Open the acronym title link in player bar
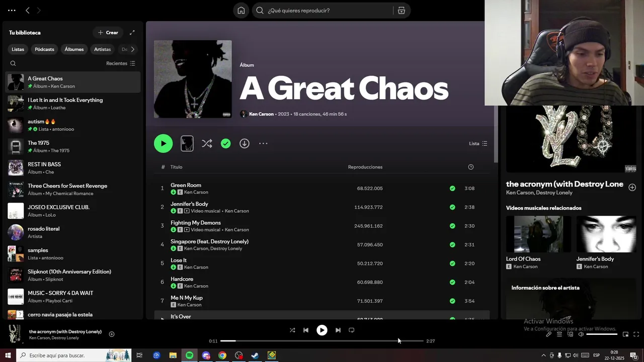 pyautogui.click(x=65, y=332)
